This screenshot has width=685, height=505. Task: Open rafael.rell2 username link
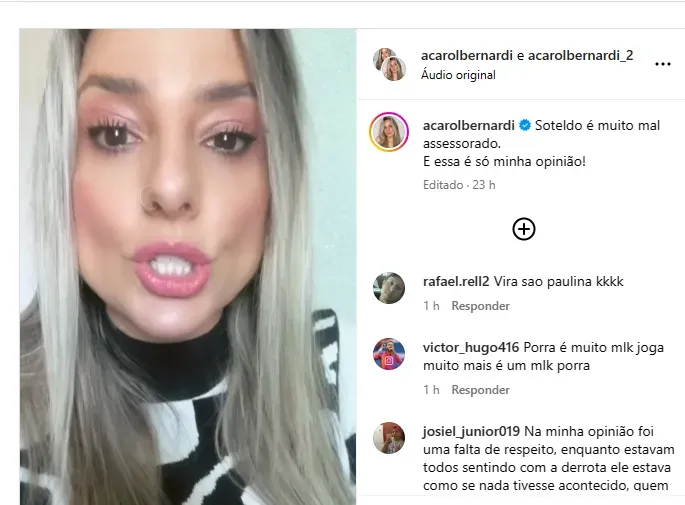pos(456,281)
